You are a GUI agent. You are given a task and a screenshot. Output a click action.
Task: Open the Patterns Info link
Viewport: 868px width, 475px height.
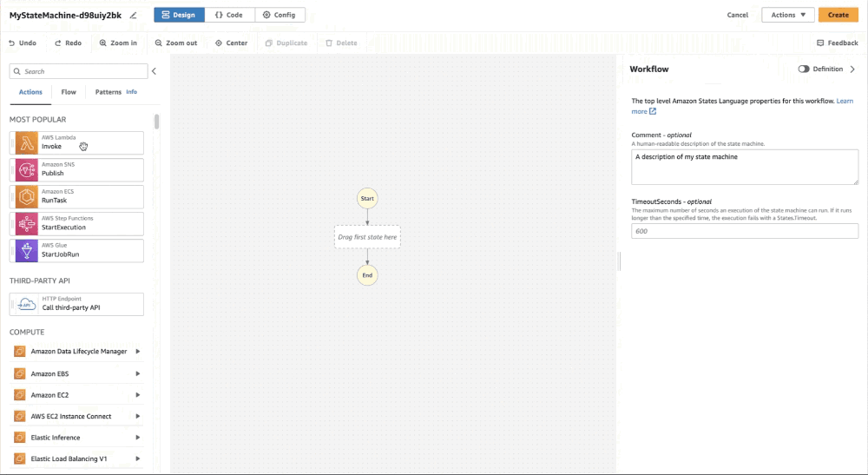(x=131, y=92)
